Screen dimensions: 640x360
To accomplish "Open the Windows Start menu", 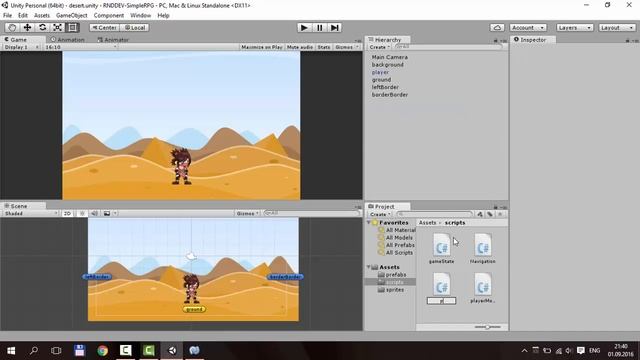I will pos(11,351).
